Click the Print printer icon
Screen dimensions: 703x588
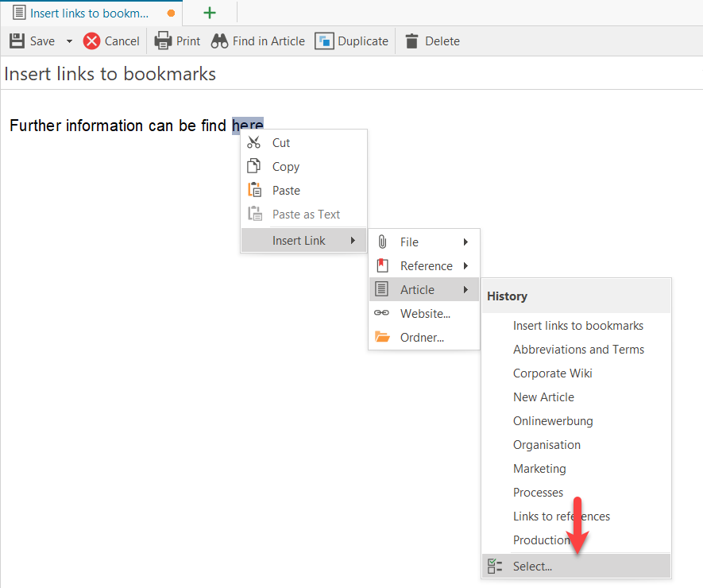point(163,41)
